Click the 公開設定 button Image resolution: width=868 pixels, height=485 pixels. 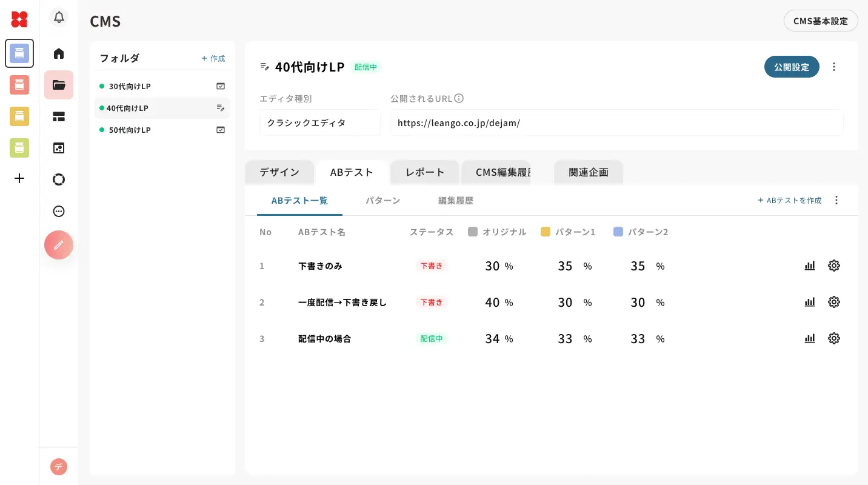(792, 67)
